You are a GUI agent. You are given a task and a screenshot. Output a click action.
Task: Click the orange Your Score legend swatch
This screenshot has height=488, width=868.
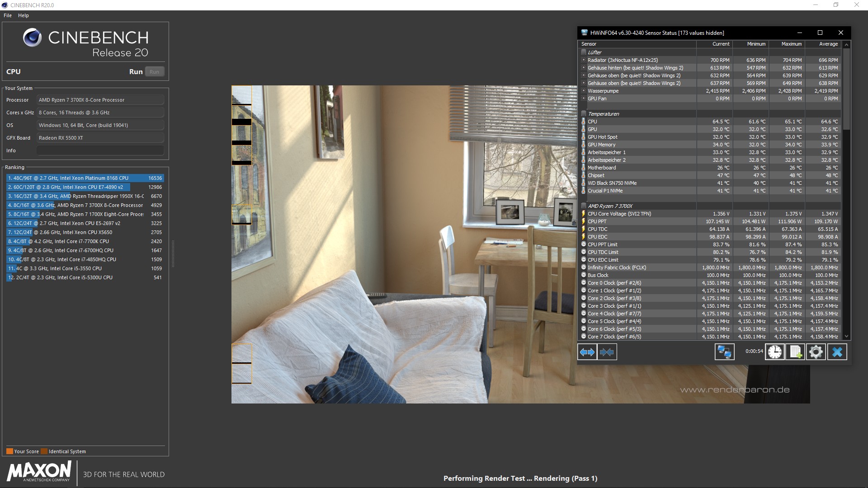tap(9, 451)
